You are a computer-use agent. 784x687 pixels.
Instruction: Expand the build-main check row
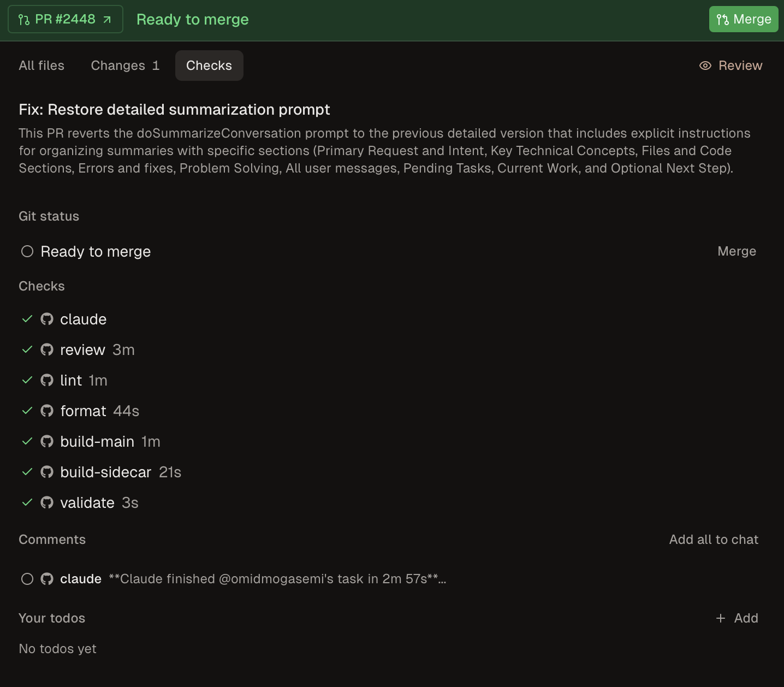point(97,441)
